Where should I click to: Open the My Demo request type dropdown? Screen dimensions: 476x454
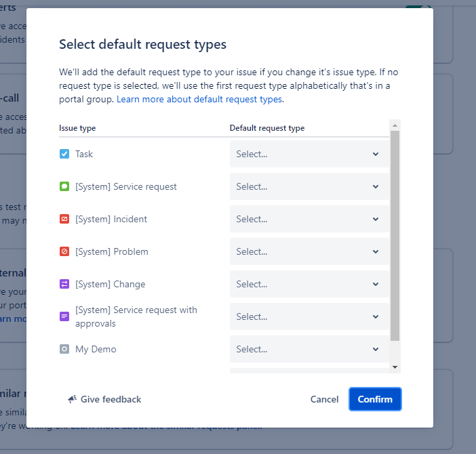[309, 349]
